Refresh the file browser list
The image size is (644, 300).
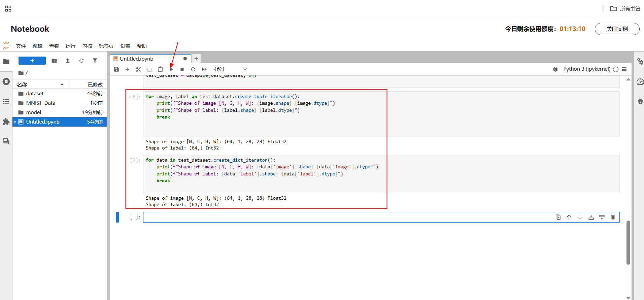coord(81,61)
